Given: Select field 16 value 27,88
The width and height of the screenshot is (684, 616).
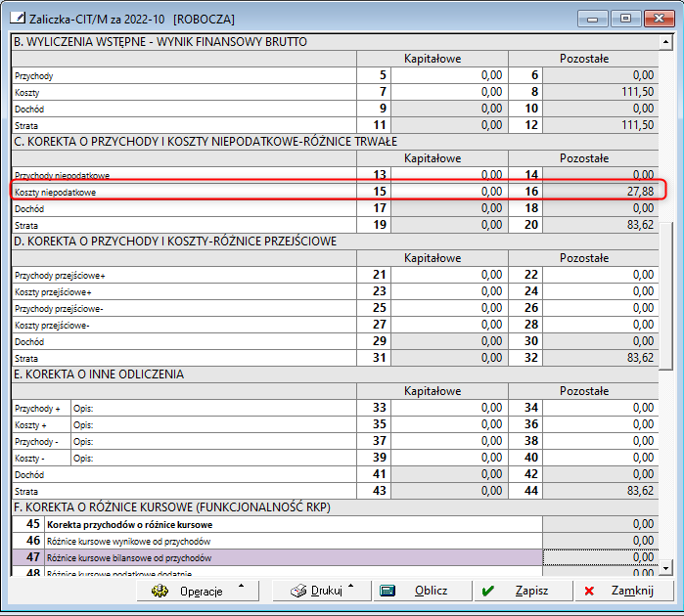Looking at the screenshot, I should 600,192.
